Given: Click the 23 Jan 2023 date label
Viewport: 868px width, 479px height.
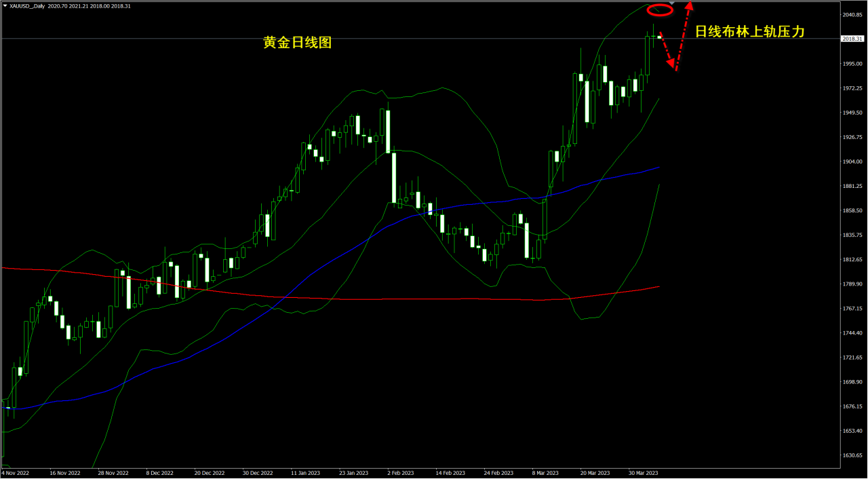Looking at the screenshot, I should pyautogui.click(x=353, y=473).
